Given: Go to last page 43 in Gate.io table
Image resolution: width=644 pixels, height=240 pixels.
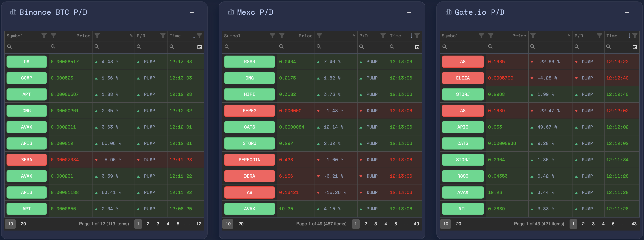Looking at the screenshot, I should coord(634,224).
